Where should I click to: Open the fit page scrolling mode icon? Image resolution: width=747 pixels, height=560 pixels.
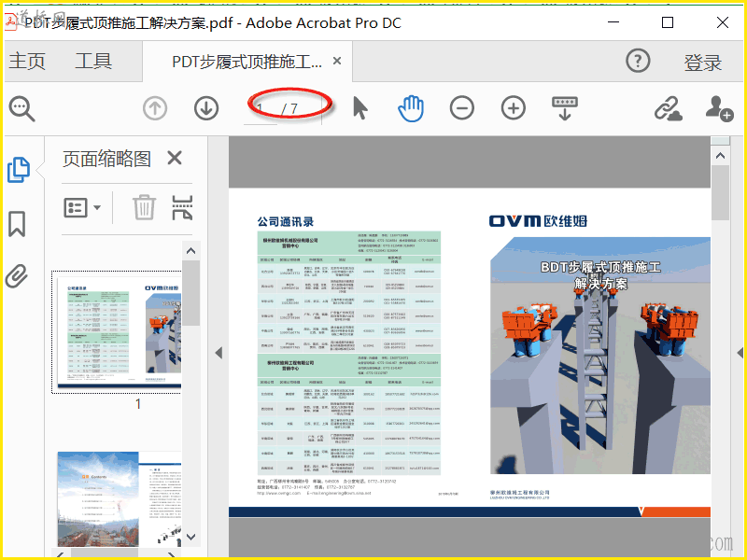565,108
